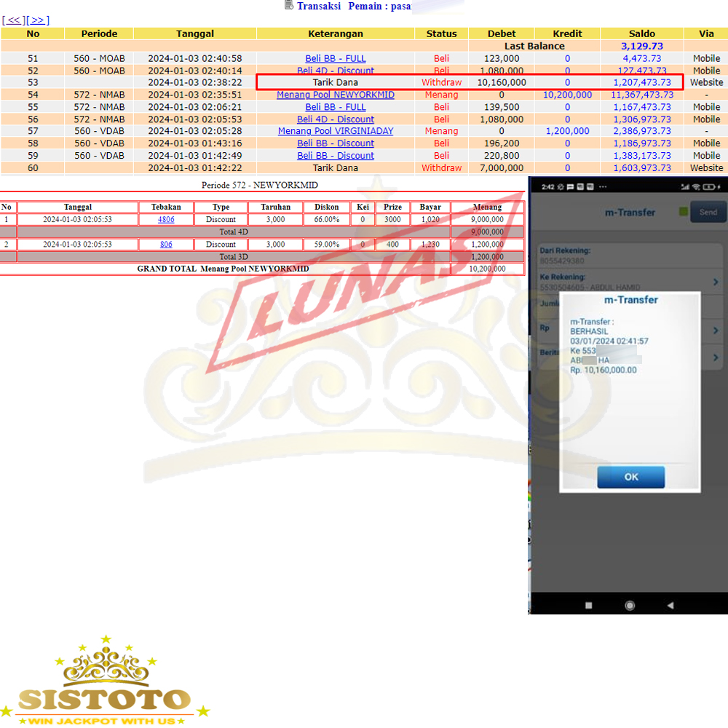728x728 pixels.
Task: Tap the Send button in m-Transfer
Action: pyautogui.click(x=708, y=213)
